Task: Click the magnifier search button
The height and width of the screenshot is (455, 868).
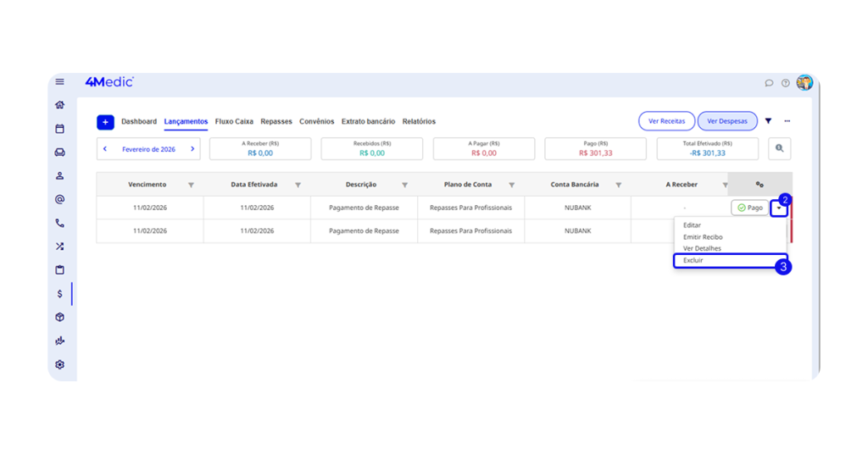Action: [779, 148]
